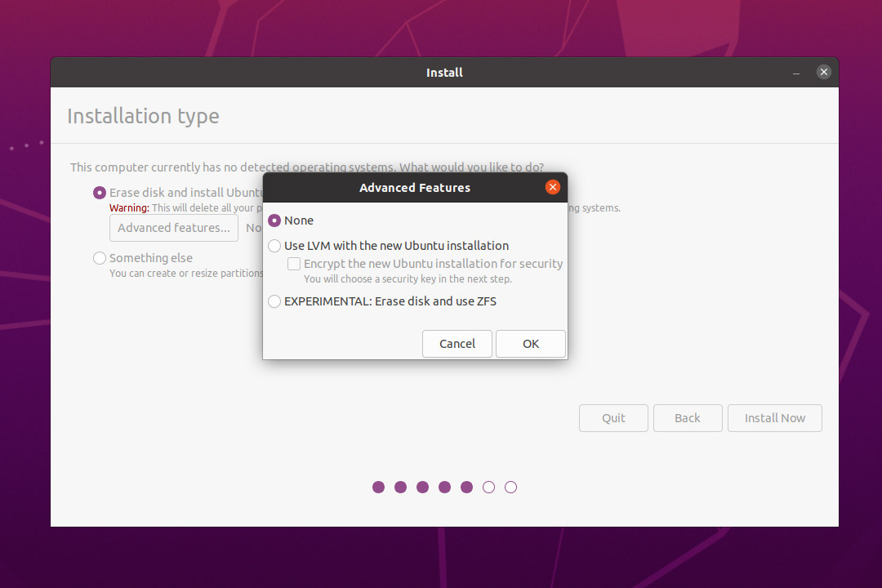Minimize the Install window
The image size is (882, 588).
click(x=796, y=73)
